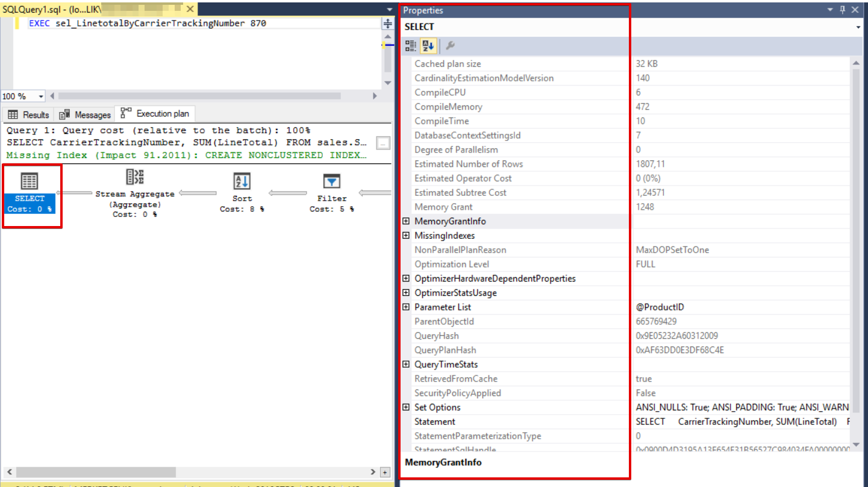
Task: Expand the Set Options property
Action: pos(407,407)
